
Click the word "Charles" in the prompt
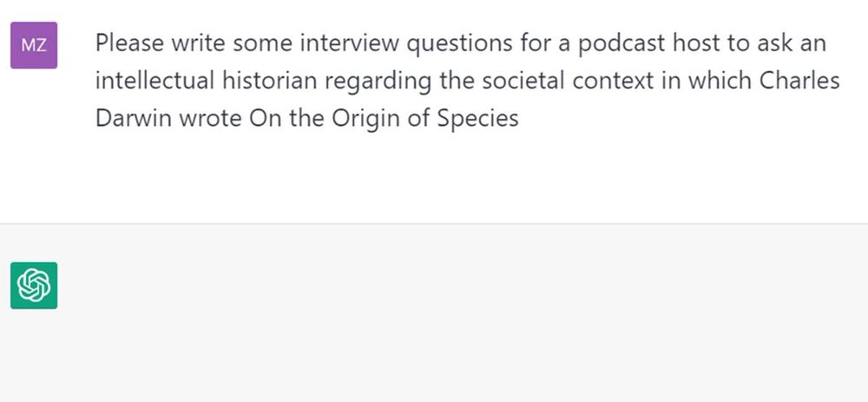tap(799, 81)
